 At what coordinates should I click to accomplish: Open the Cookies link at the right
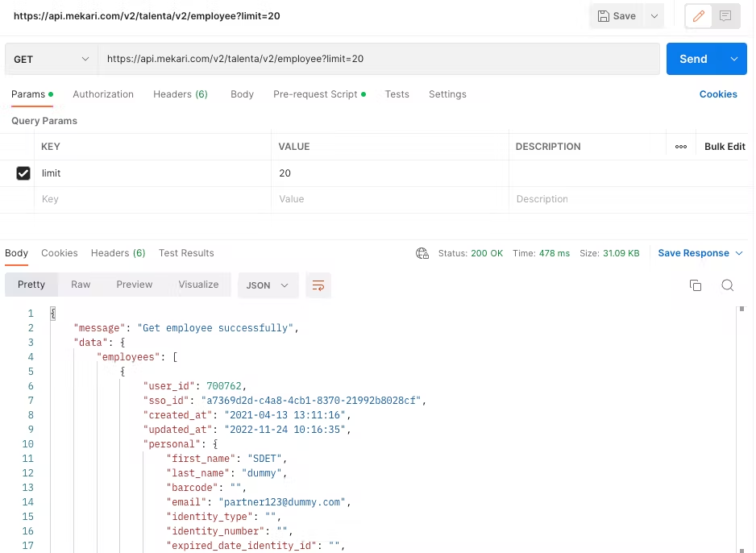coord(718,94)
